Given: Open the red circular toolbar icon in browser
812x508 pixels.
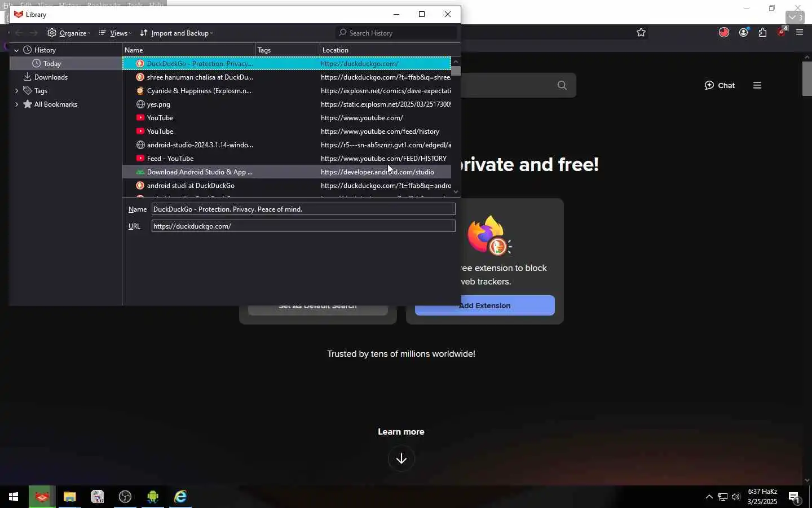Looking at the screenshot, I should [x=725, y=33].
